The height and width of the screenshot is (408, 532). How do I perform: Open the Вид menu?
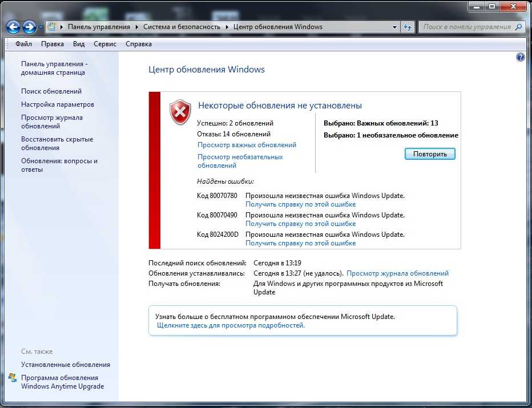pos(79,44)
